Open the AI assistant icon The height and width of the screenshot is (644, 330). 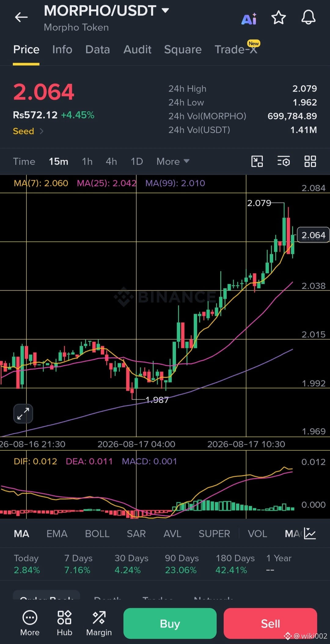click(x=249, y=19)
